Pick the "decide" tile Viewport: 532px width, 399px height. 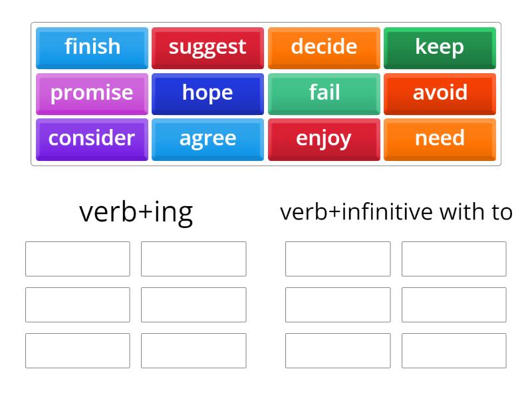click(x=324, y=47)
